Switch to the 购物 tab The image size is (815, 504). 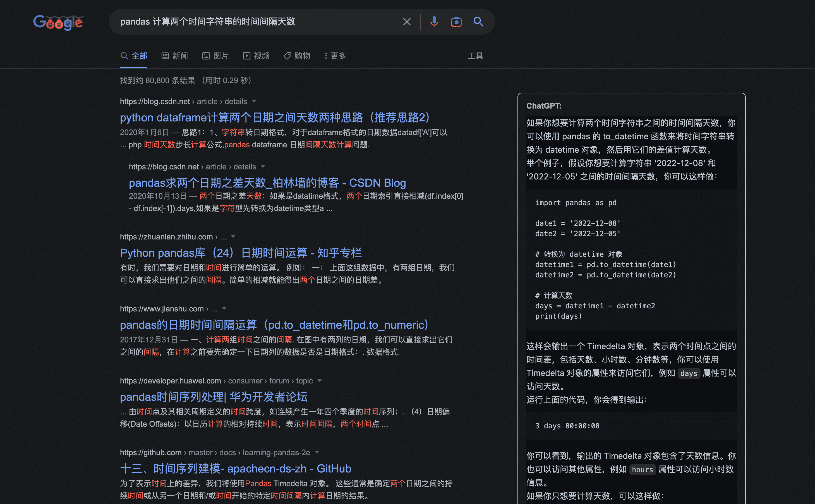(297, 56)
